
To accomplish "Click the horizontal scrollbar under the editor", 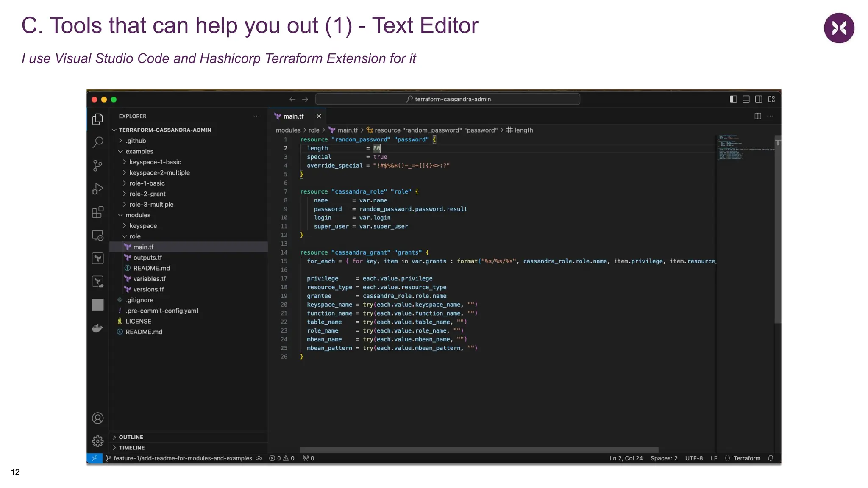I will click(479, 449).
